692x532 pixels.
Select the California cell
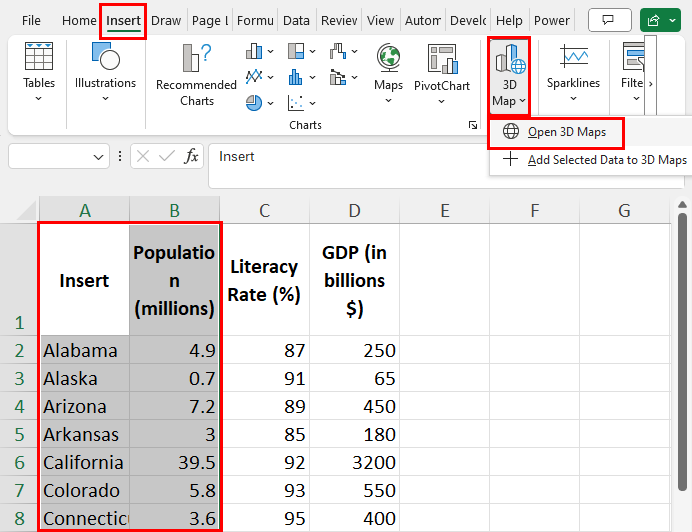[x=85, y=462]
